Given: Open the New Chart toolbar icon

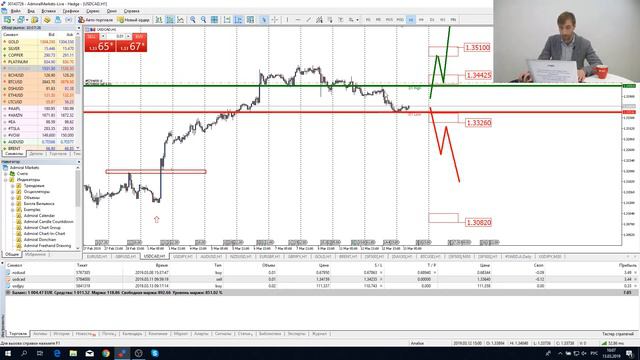Looking at the screenshot, I should (7, 20).
